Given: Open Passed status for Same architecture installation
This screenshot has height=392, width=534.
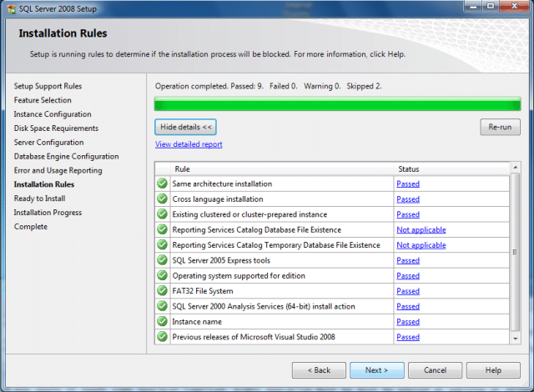Looking at the screenshot, I should pos(408,183).
